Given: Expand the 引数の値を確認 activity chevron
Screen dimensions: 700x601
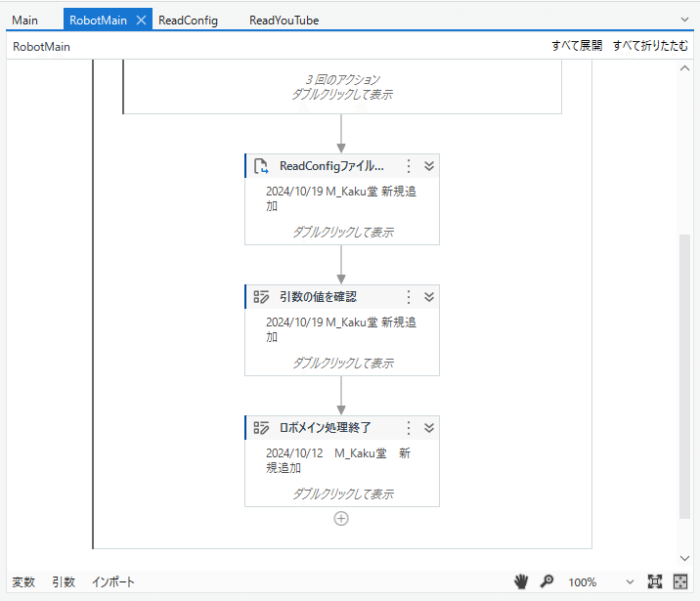Looking at the screenshot, I should 429,297.
